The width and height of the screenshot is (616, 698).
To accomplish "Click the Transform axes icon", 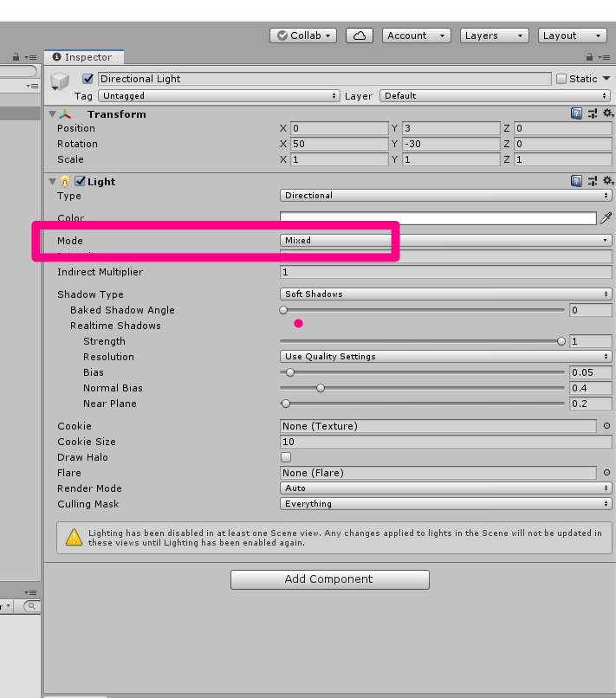I will click(65, 114).
